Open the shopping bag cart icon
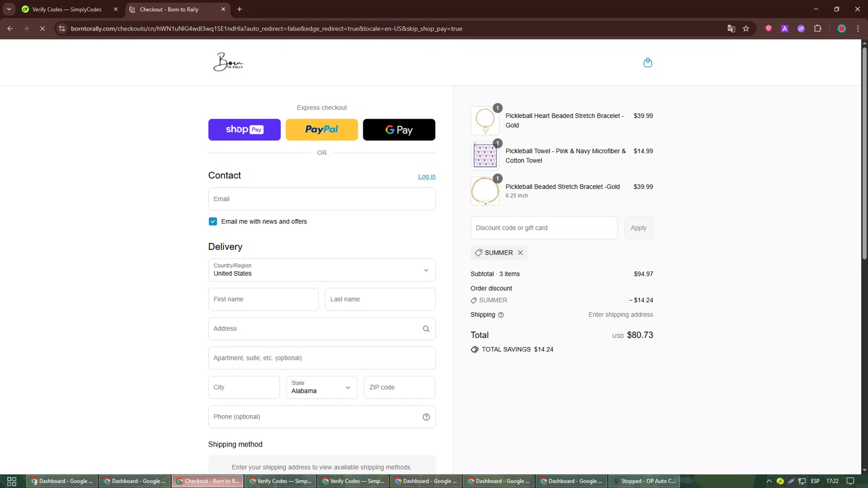This screenshot has width=868, height=488. pos(648,62)
